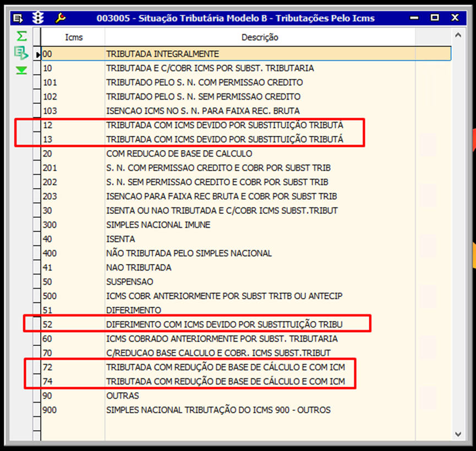
Task: Select TRIBUTADO PELO S. N. COM PERMISSAO CREDITO
Action: pos(246,82)
